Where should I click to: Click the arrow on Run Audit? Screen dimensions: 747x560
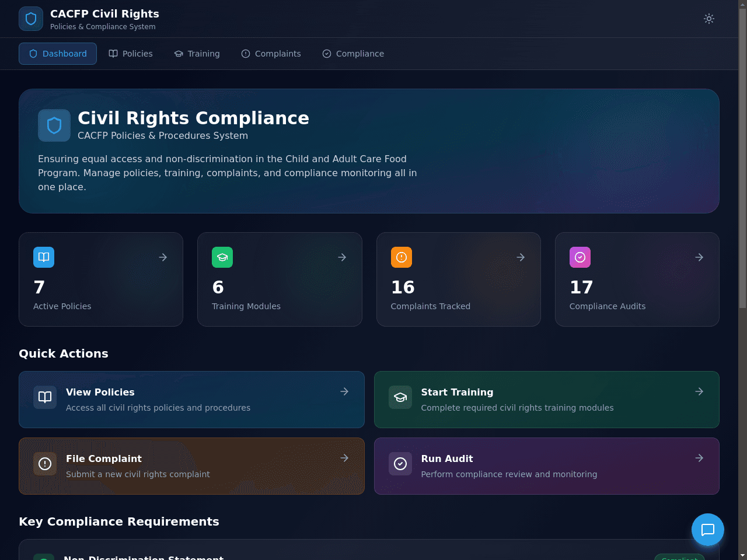point(699,458)
